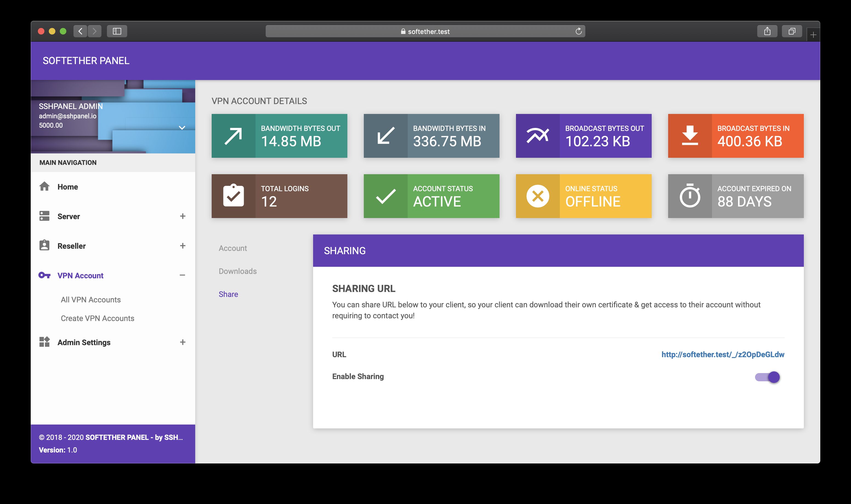Click the Safari back arrow button
Image resolution: width=851 pixels, height=504 pixels.
pyautogui.click(x=80, y=31)
